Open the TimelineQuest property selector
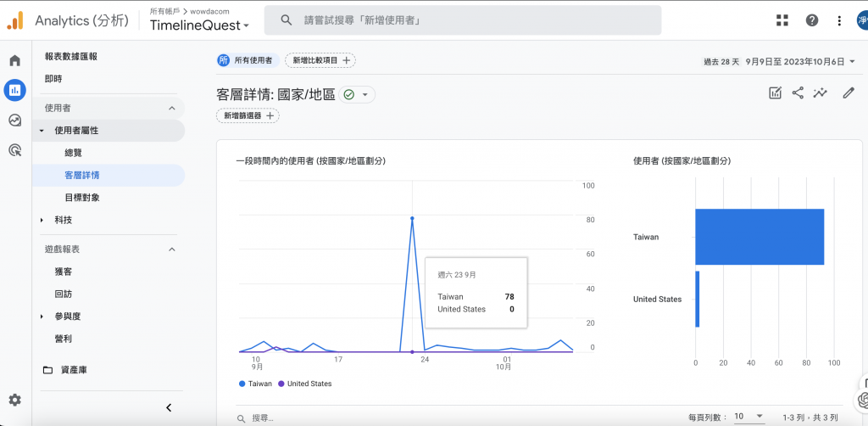Image resolution: width=868 pixels, height=426 pixels. (199, 25)
